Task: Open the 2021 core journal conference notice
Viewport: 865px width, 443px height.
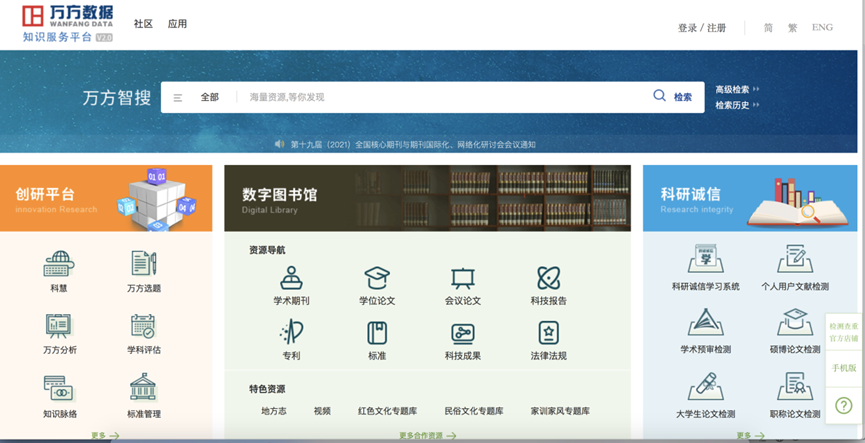Action: 413,145
